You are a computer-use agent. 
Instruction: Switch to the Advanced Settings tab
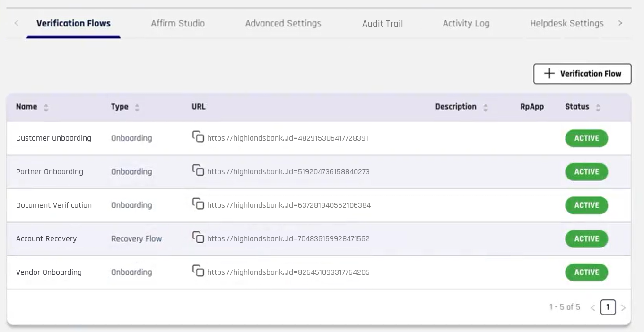click(283, 23)
